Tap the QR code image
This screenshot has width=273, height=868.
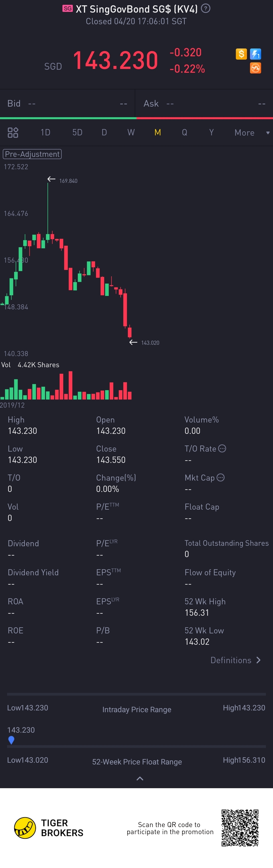(240, 828)
